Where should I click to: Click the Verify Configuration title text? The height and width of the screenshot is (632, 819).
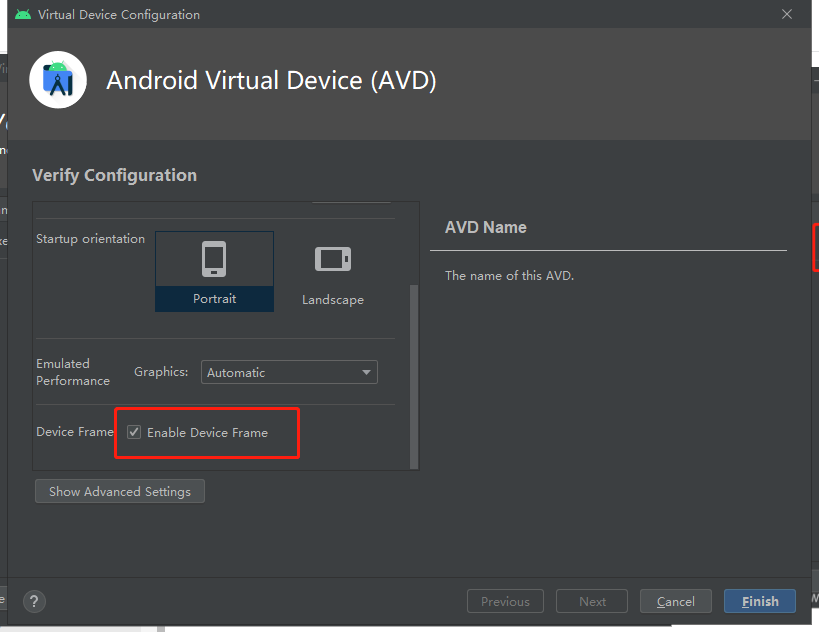point(114,174)
